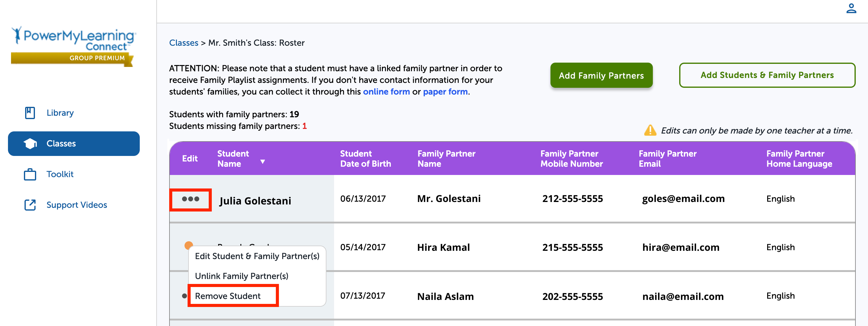Select Edit Student & Family Partner(s) option
Viewport: 868px width, 326px height.
pyautogui.click(x=257, y=256)
